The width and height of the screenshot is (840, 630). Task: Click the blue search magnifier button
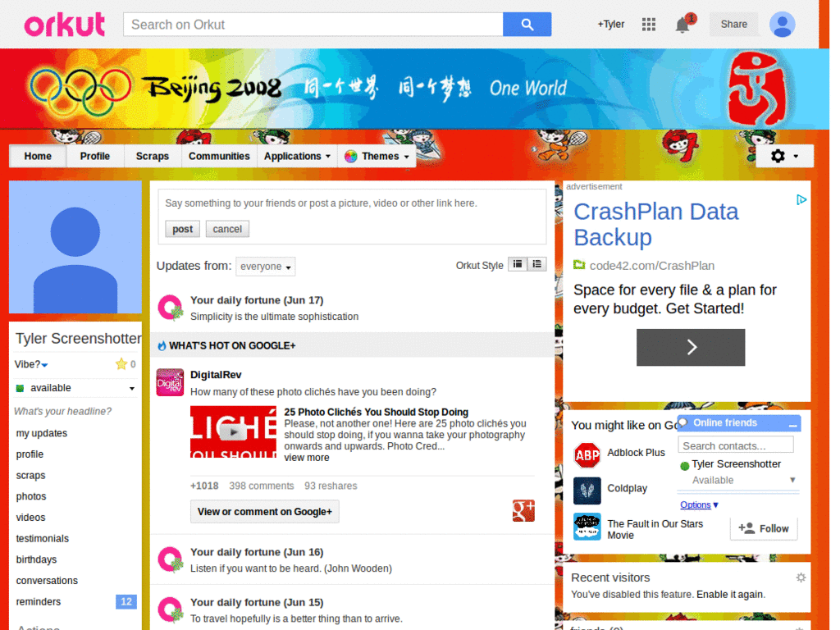(527, 25)
